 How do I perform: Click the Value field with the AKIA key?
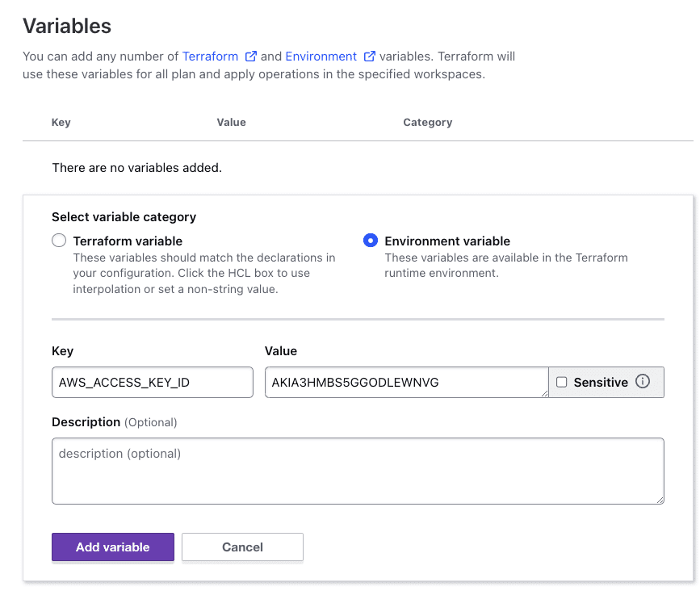[x=407, y=382]
